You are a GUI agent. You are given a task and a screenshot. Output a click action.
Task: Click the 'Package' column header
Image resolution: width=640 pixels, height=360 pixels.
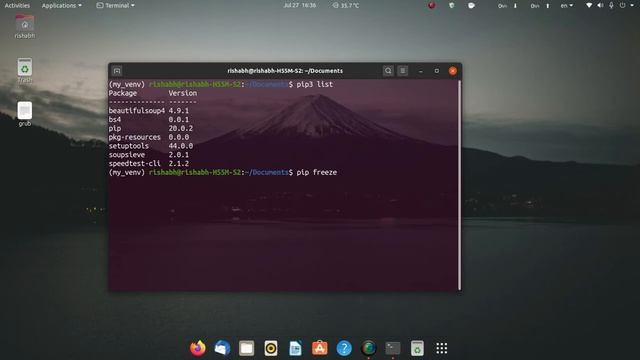(123, 93)
